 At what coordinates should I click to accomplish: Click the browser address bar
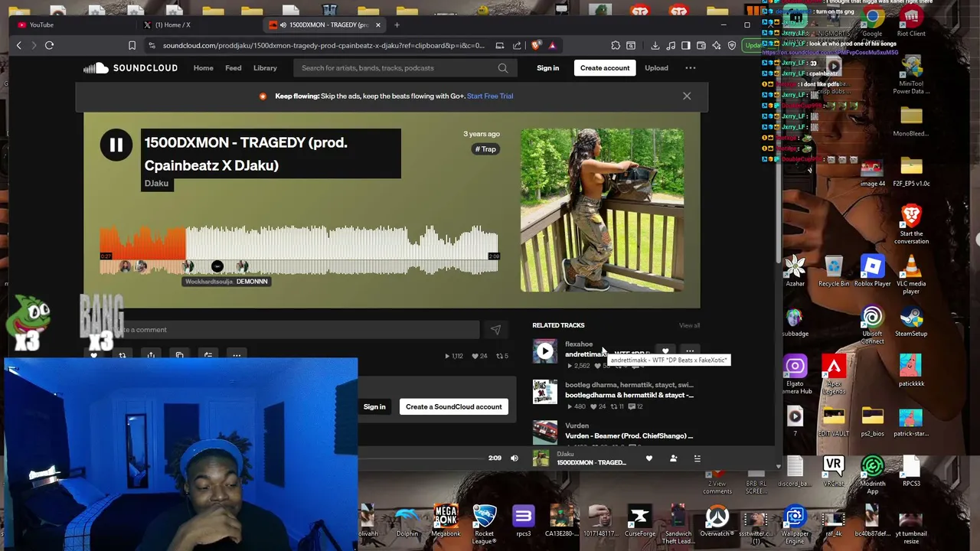pyautogui.click(x=323, y=46)
